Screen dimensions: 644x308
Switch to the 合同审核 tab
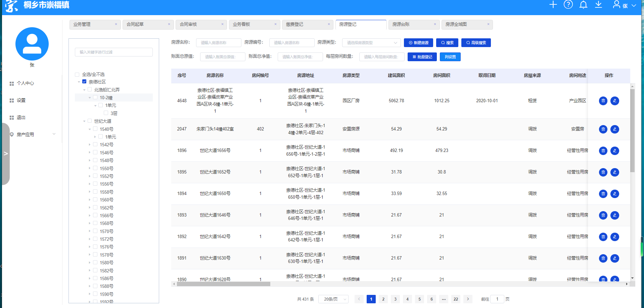[201, 24]
